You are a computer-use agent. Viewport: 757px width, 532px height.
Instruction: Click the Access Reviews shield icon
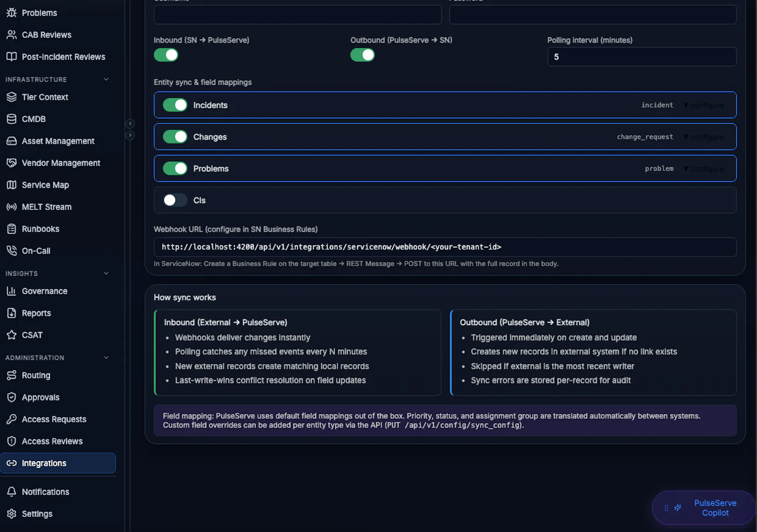coord(11,441)
